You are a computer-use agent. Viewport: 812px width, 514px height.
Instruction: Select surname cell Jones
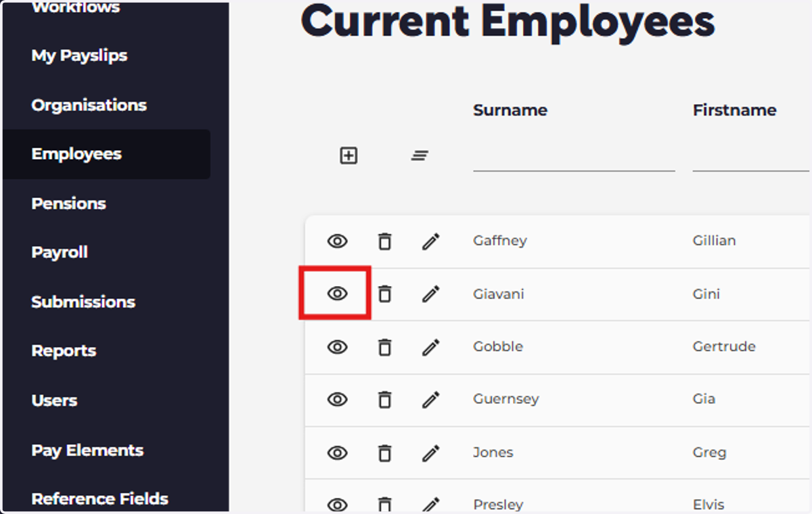pos(493,452)
